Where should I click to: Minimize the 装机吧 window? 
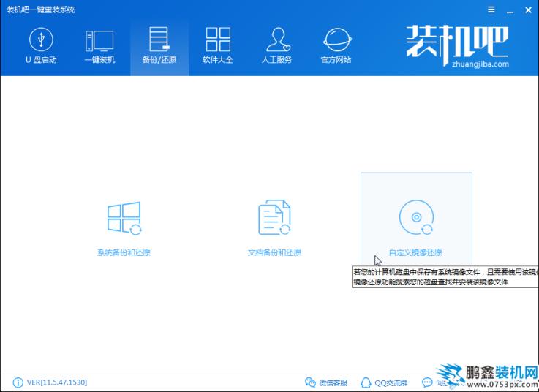(510, 10)
